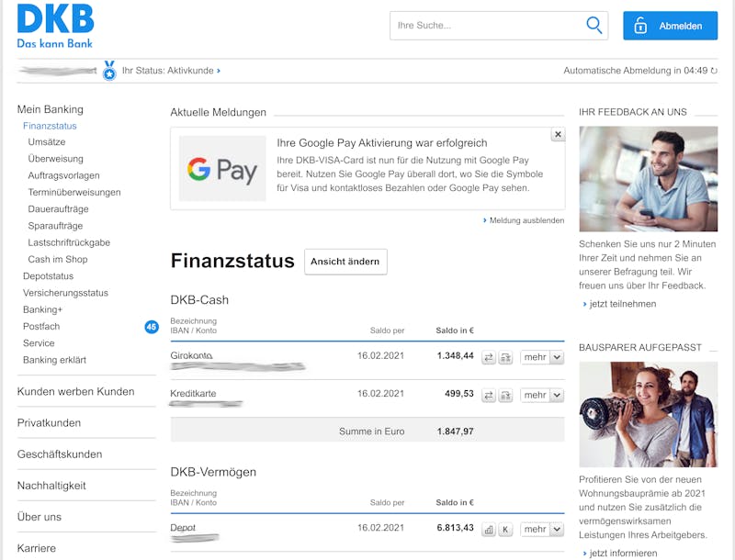735x560 pixels.
Task: Open Kunden werben Kunden section
Action: click(75, 391)
